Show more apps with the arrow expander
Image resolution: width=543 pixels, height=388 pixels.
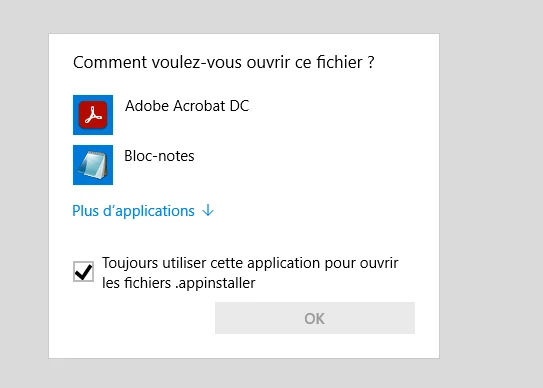click(208, 211)
